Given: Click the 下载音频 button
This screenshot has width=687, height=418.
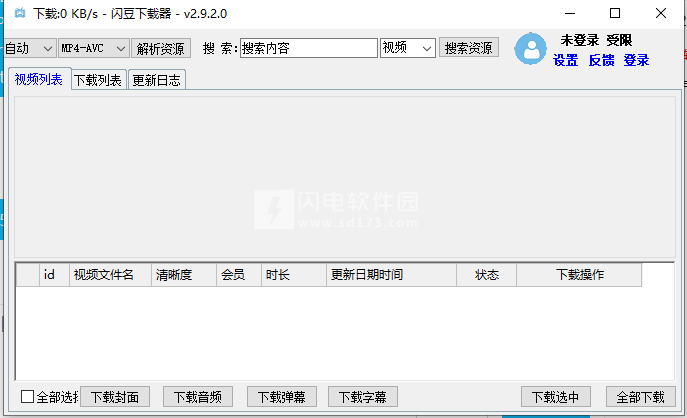Looking at the screenshot, I should coord(198,397).
